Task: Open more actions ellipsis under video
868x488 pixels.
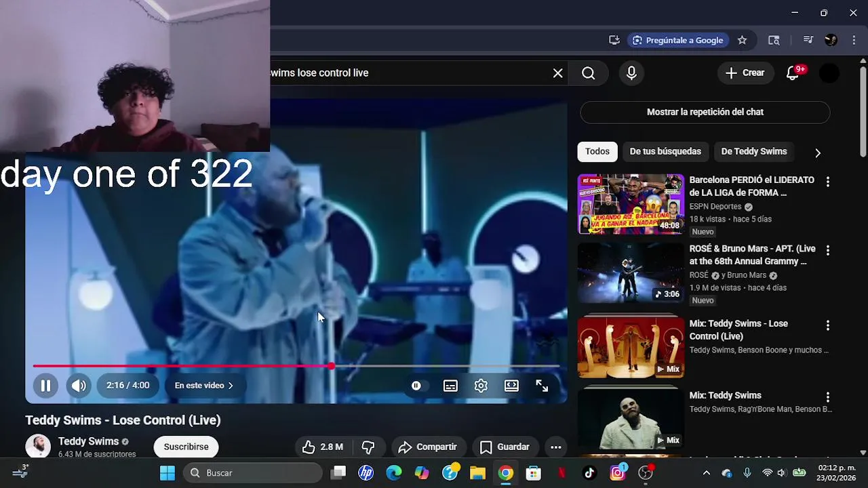Action: [555, 447]
